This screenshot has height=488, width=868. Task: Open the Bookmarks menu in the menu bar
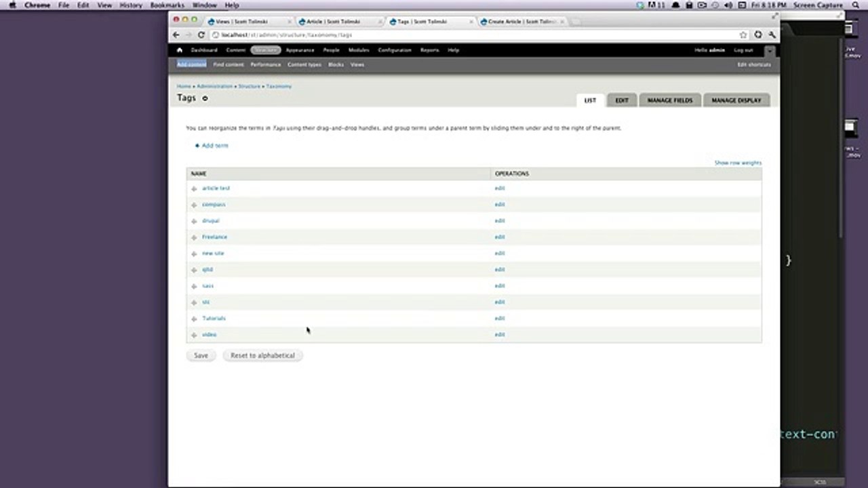click(x=167, y=5)
